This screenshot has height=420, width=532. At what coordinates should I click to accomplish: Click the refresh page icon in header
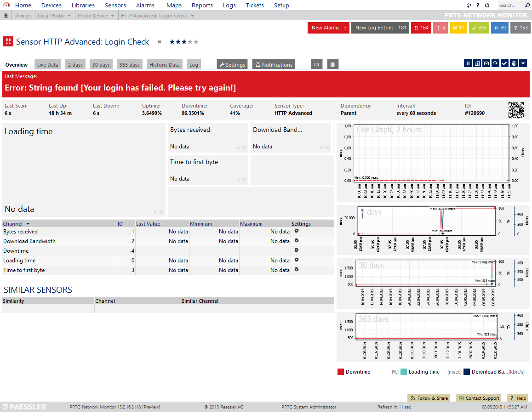tap(469, 5)
